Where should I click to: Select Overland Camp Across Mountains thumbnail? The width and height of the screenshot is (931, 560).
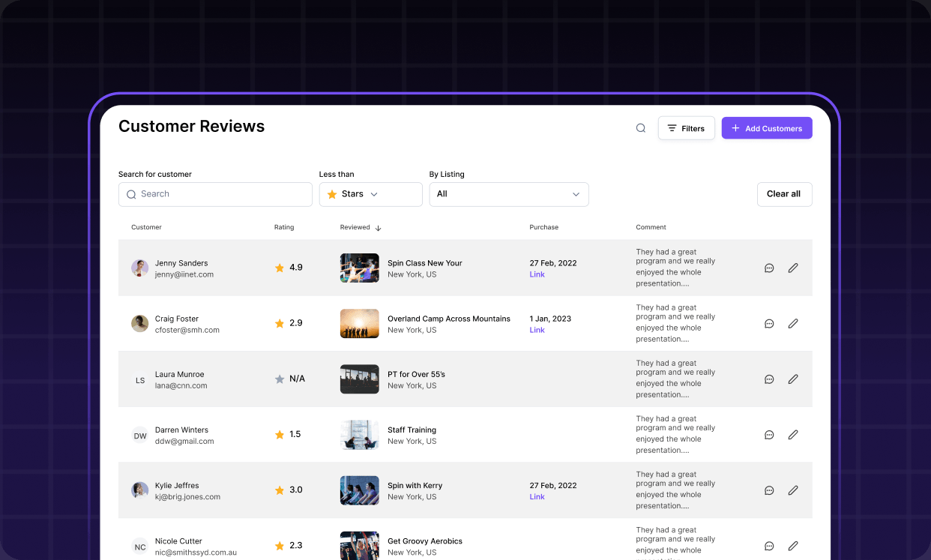[x=359, y=323]
